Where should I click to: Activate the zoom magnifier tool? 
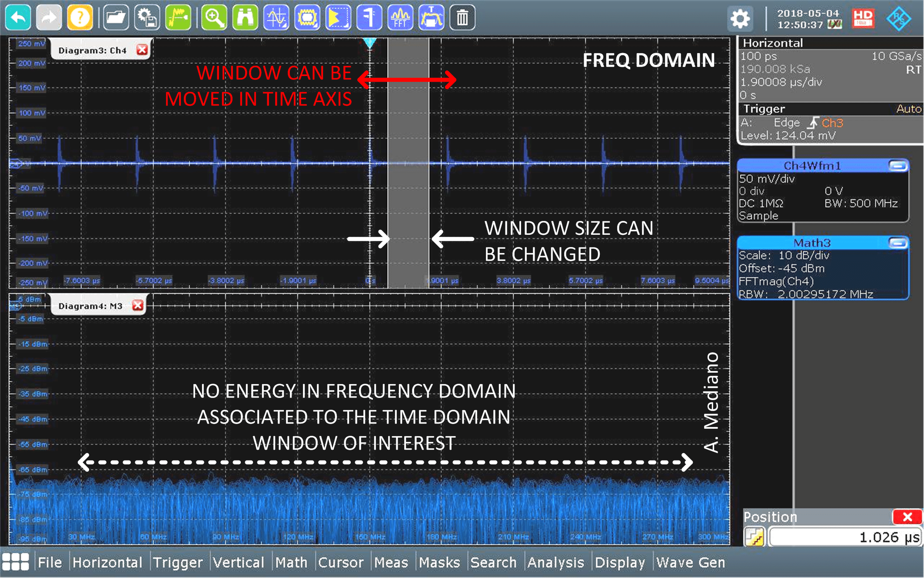point(214,18)
